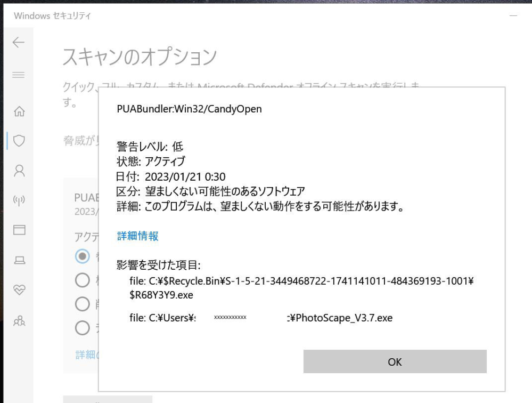Screen dimensions: 532x403
Task: Minimize the Windows Security window
Action: coord(513,15)
